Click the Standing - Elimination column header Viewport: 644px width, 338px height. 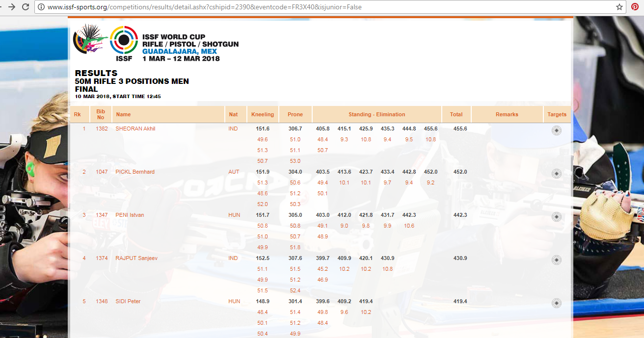(x=377, y=114)
